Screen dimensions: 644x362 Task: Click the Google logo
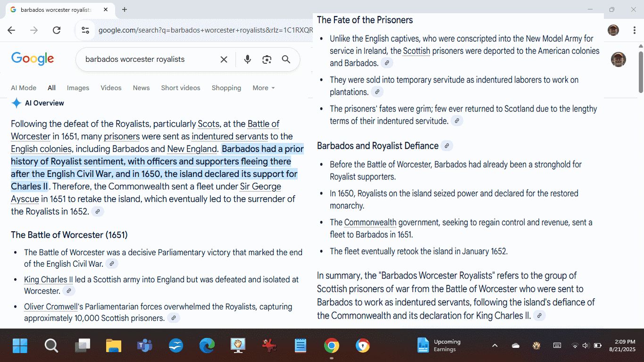33,59
